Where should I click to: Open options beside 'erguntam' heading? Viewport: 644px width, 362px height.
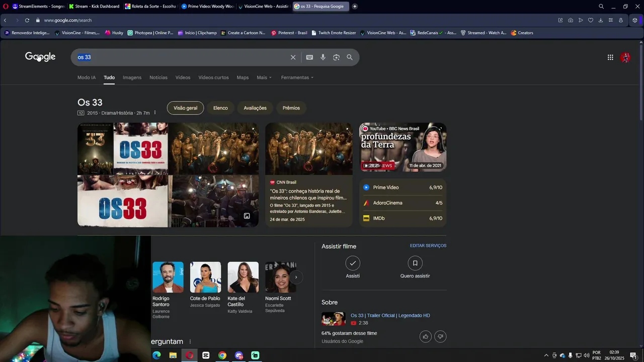(190, 342)
